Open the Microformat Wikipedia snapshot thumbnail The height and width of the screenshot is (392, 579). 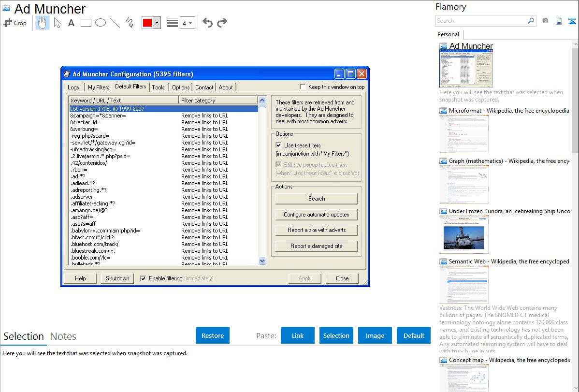pyautogui.click(x=464, y=134)
